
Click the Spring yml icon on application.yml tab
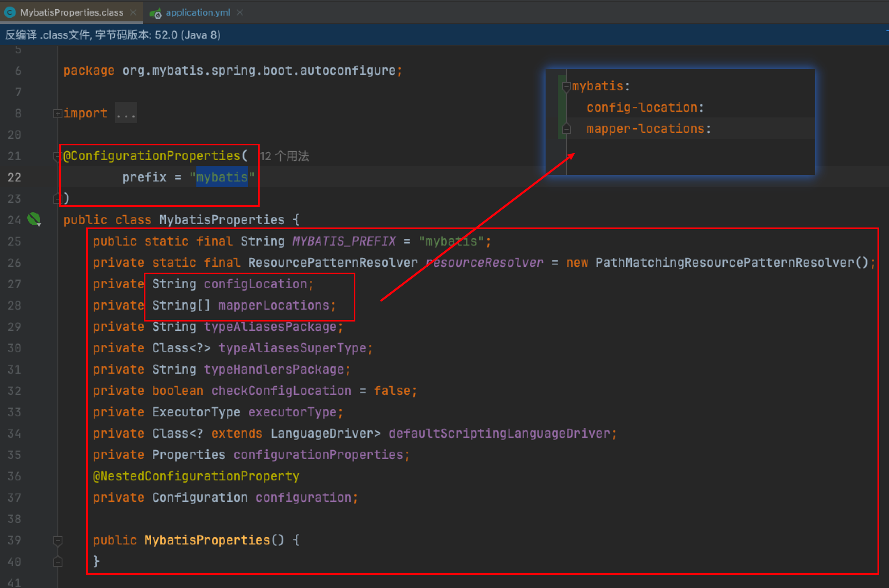(x=156, y=13)
